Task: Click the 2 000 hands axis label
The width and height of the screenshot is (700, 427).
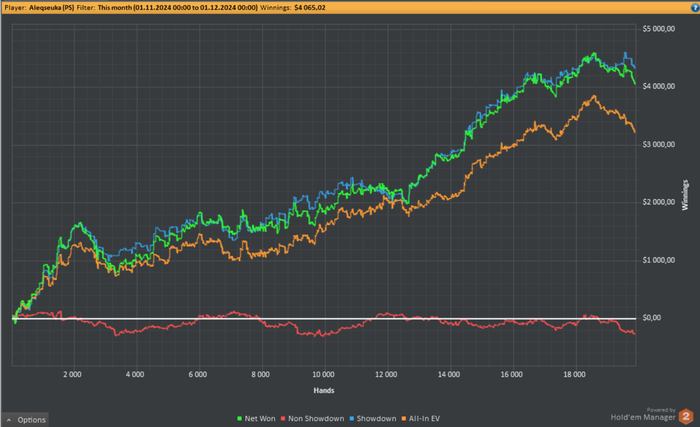Action: pyautogui.click(x=72, y=374)
